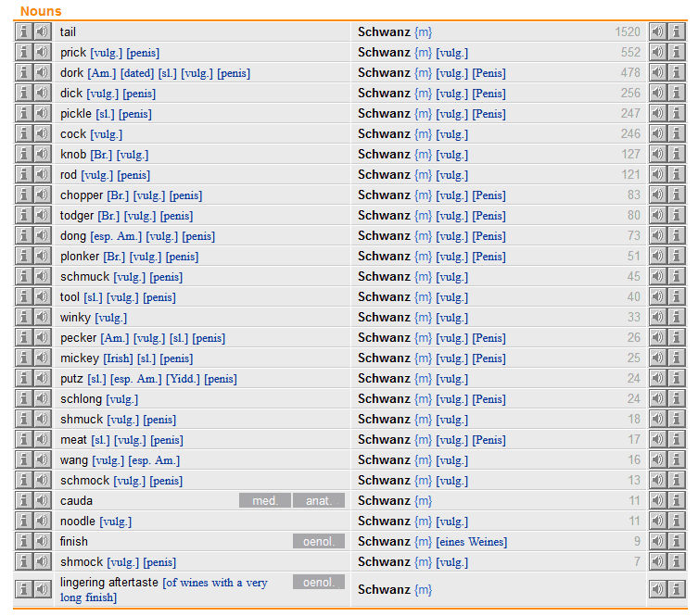Click 'oenol.' tag in the 'finish' row
The image size is (698, 616).
click(318, 542)
